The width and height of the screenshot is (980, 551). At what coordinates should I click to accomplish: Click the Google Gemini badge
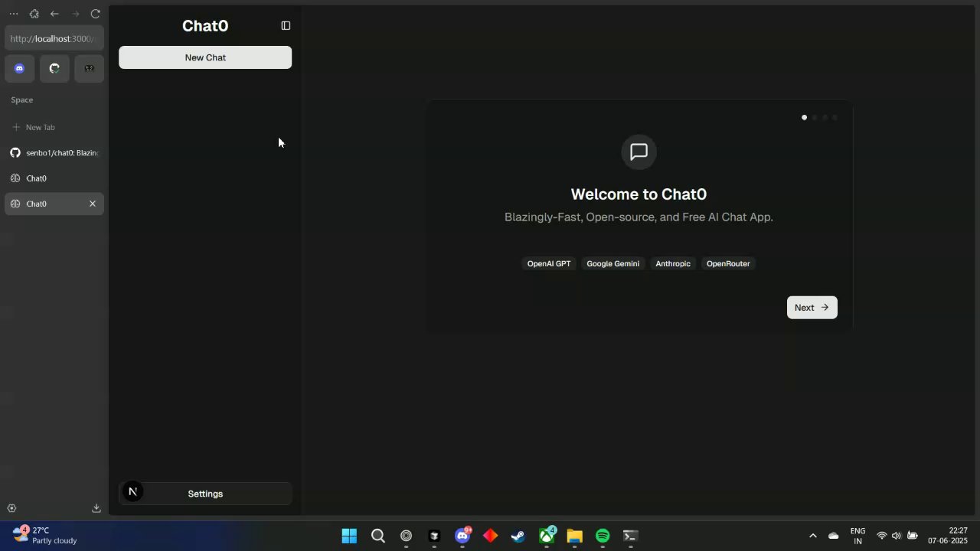pos(612,263)
